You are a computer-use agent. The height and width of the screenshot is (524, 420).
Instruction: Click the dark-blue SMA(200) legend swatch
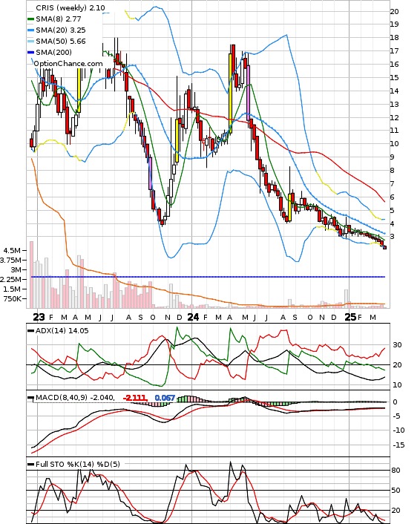(x=30, y=52)
